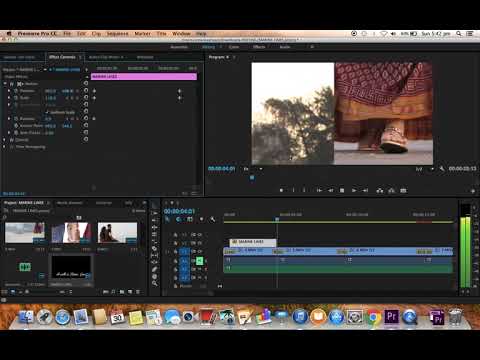The width and height of the screenshot is (480, 360).
Task: Toggle the Scale animation stopwatch
Action: click(x=16, y=98)
